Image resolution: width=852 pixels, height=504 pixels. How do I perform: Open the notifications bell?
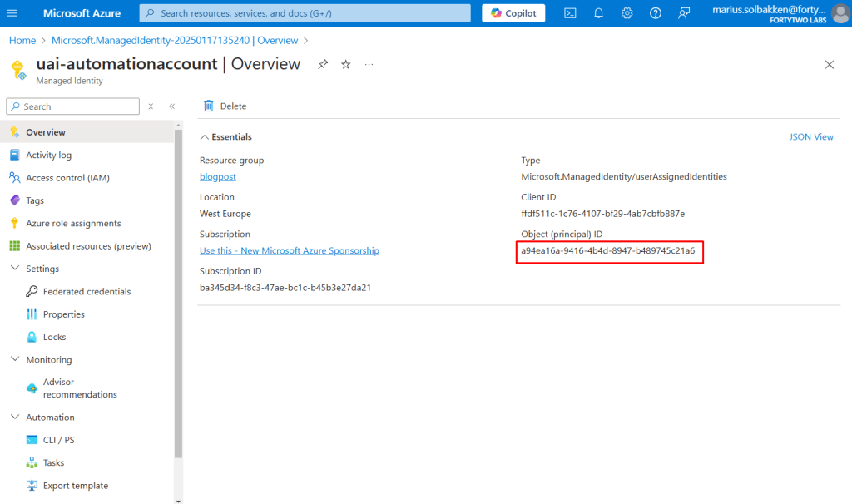point(598,13)
